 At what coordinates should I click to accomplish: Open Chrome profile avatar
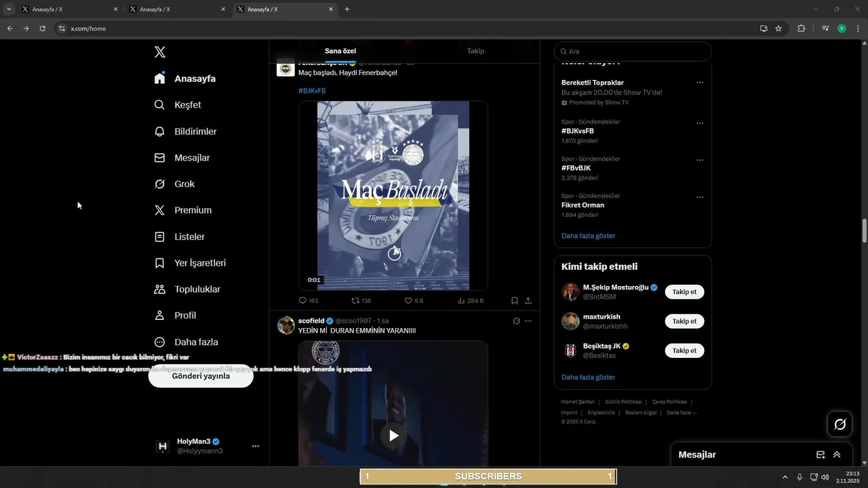pyautogui.click(x=842, y=28)
